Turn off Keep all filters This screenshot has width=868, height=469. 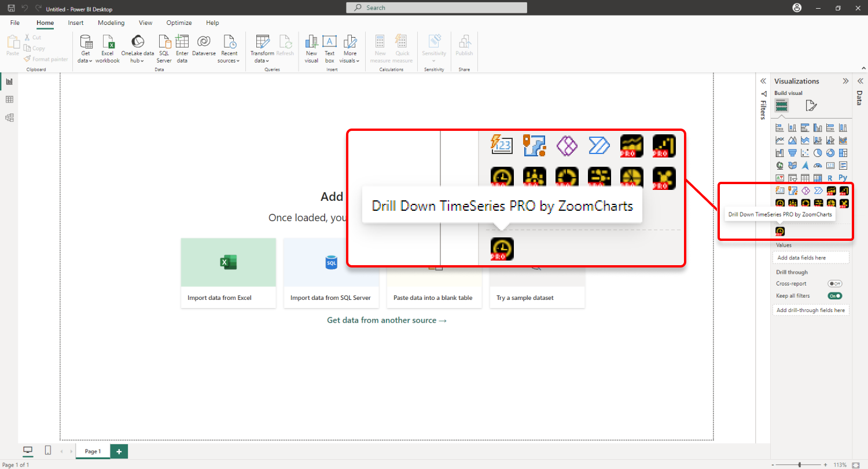[x=834, y=296]
